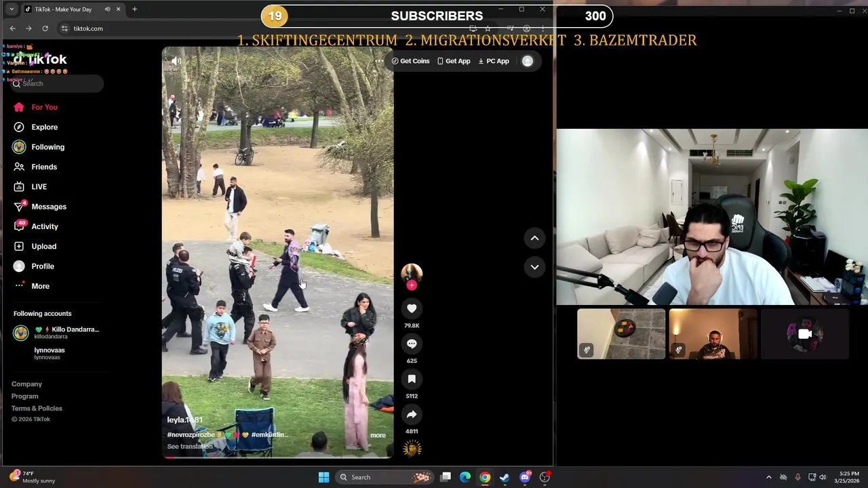Go forward in the Chrome browser
Screen dimensions: 868x488
28,28
